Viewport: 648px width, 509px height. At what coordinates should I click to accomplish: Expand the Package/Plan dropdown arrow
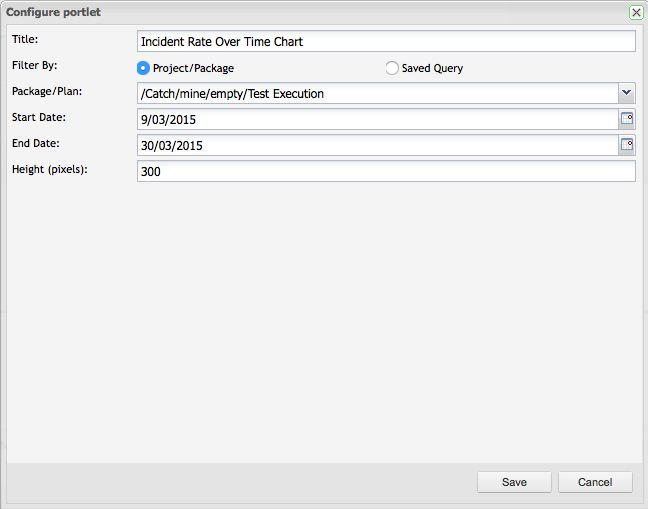pos(626,93)
